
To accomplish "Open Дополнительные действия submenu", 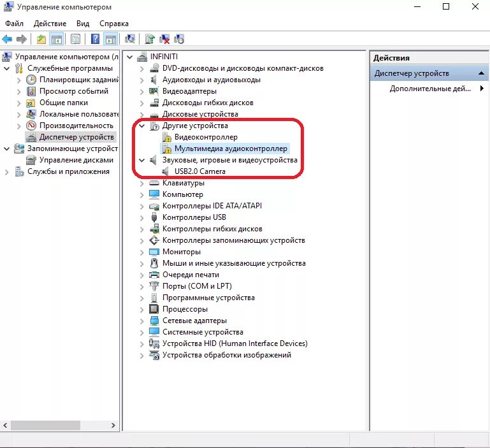I will click(482, 89).
